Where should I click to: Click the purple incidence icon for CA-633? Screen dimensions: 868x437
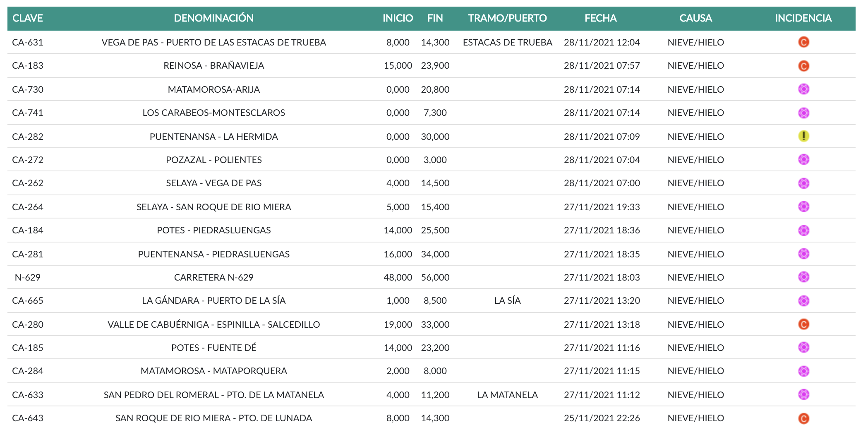coord(803,395)
